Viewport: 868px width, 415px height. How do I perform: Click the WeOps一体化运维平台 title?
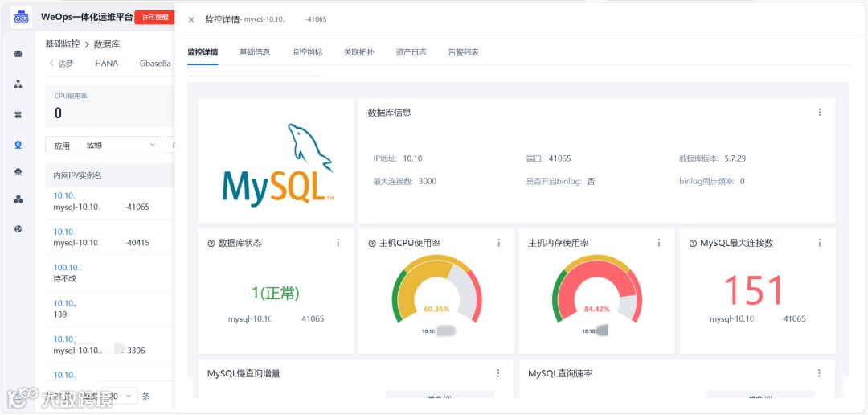pos(87,17)
